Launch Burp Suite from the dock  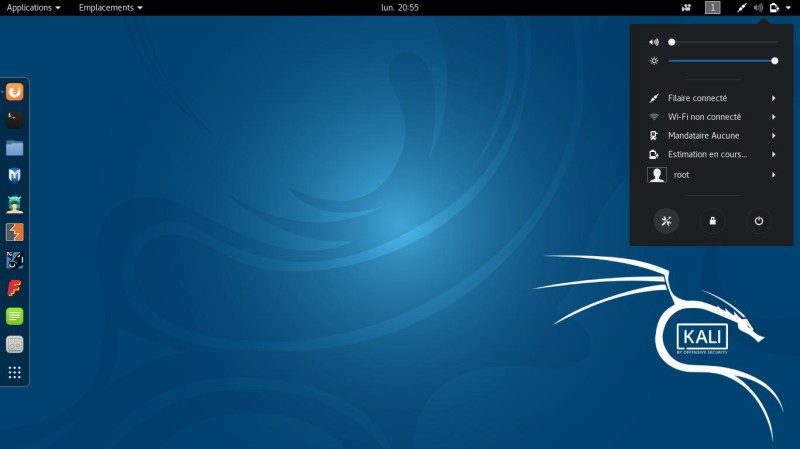pyautogui.click(x=14, y=232)
